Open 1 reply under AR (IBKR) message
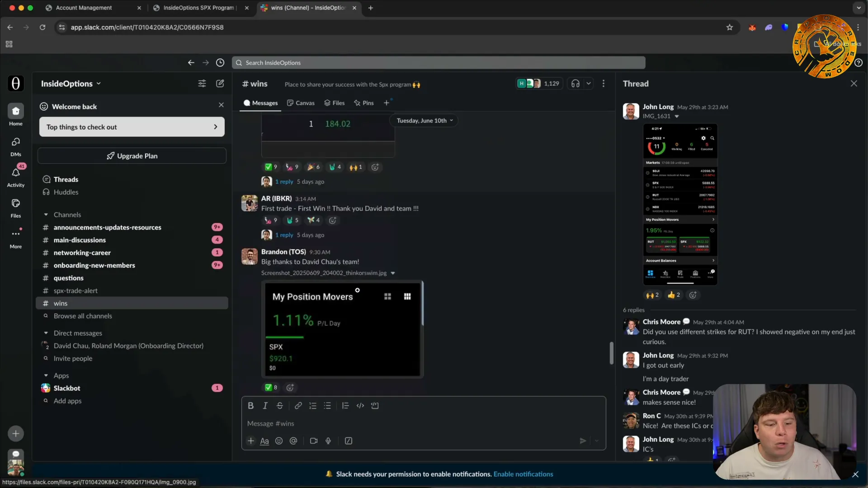The height and width of the screenshot is (488, 868). (x=284, y=235)
